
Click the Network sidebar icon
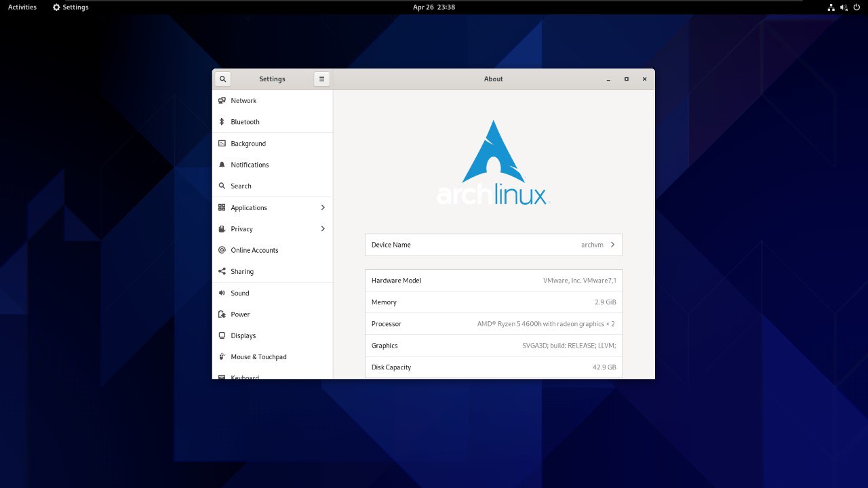click(x=222, y=100)
